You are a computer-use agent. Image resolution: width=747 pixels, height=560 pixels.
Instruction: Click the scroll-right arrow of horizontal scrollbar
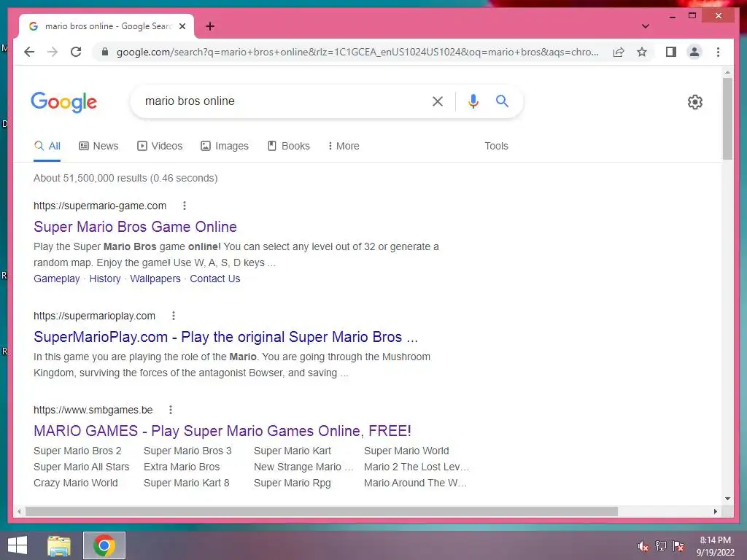[715, 511]
